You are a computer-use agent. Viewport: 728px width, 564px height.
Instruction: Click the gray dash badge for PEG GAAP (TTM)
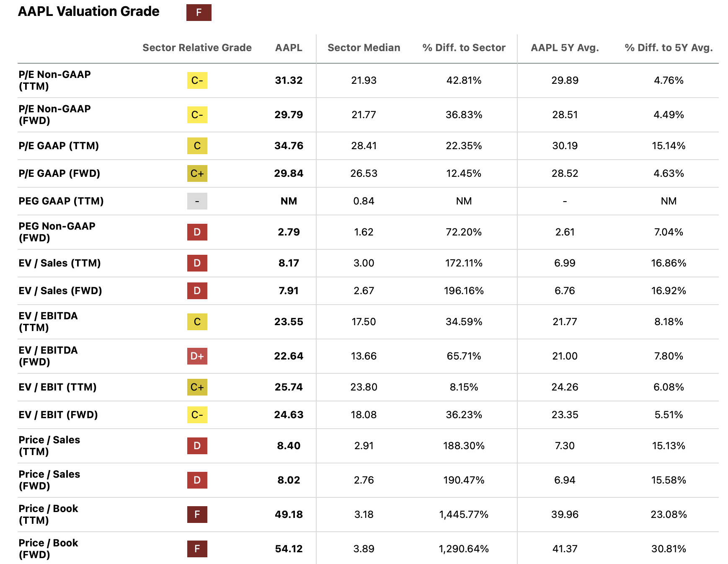click(x=197, y=201)
